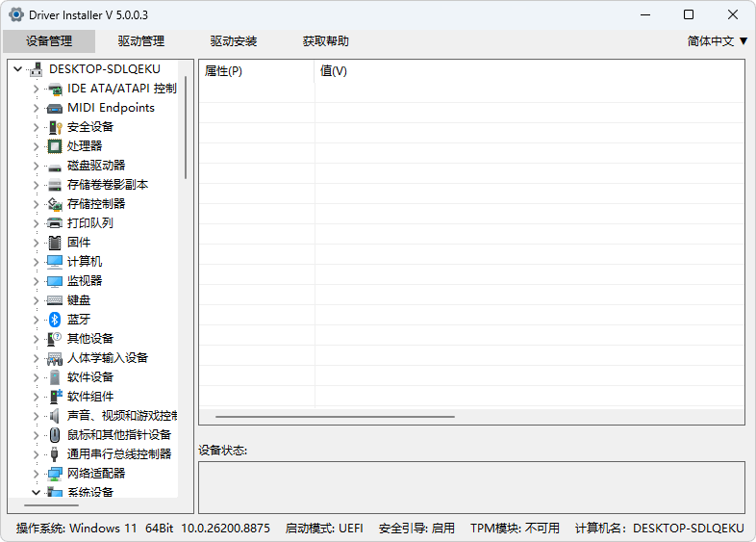Click the Driver Installer gear icon in title bar

pos(16,15)
